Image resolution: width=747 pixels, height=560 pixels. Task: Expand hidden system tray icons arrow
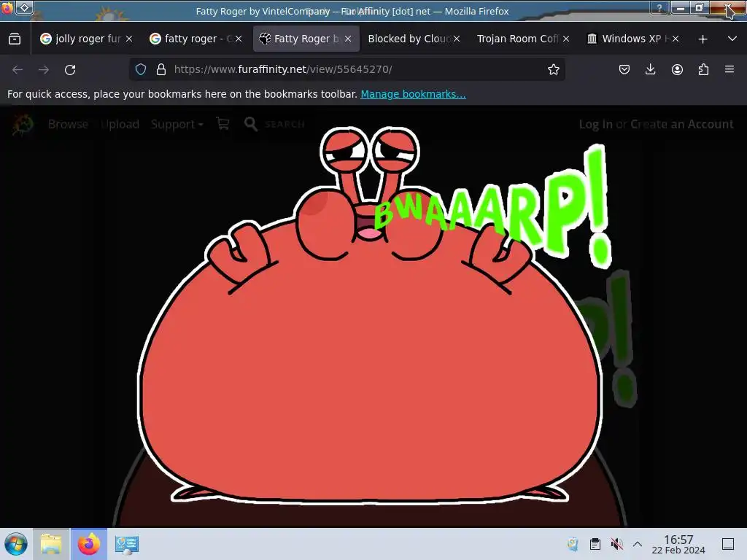(x=638, y=544)
